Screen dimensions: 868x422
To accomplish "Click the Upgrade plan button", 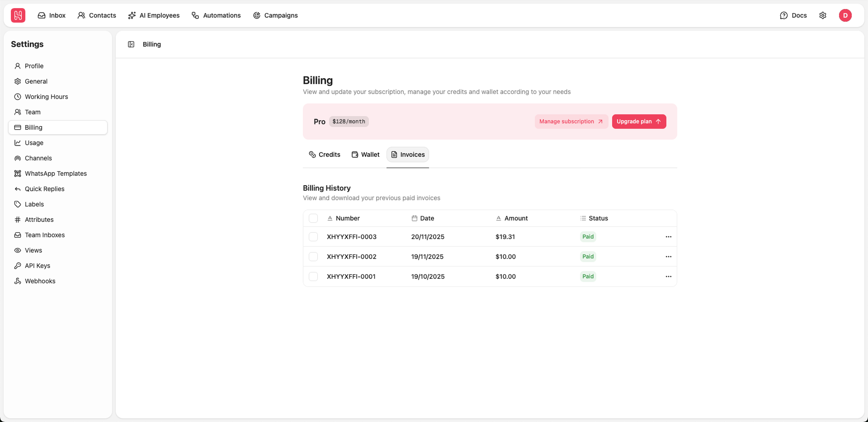I will 639,122.
